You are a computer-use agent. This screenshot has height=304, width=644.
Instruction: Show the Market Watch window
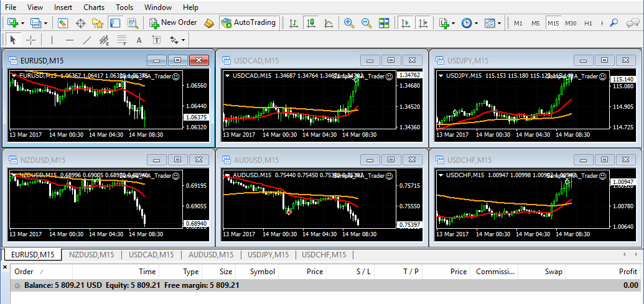point(62,23)
